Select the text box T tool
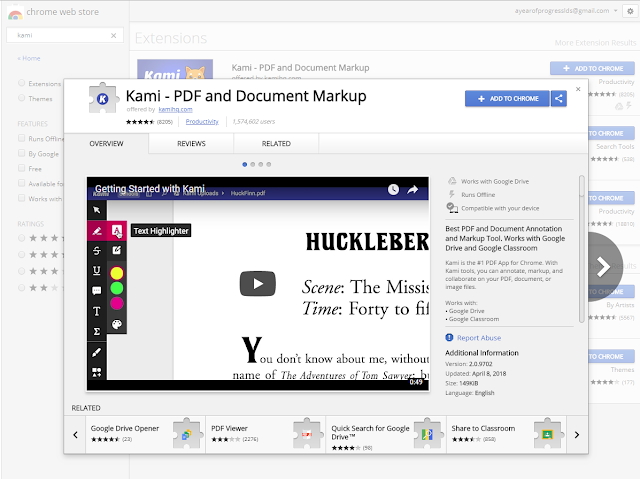The height and width of the screenshot is (479, 640). (97, 311)
